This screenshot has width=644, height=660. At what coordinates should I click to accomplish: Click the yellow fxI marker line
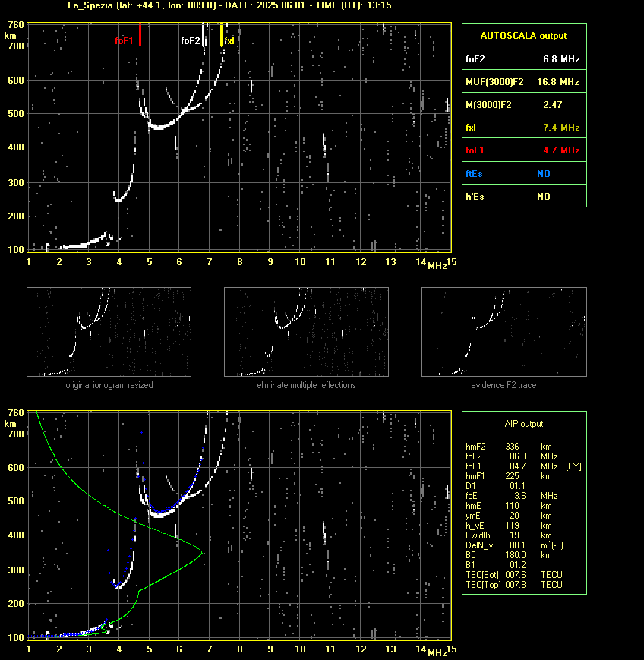(222, 34)
